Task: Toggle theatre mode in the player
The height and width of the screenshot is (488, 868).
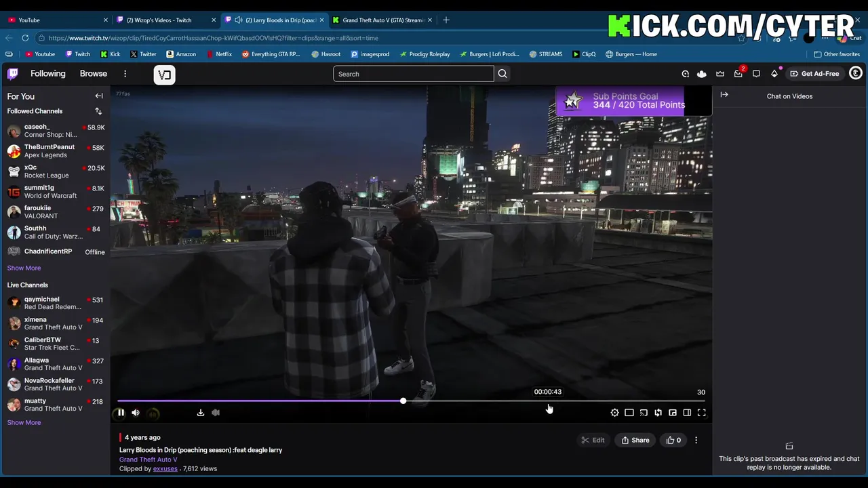Action: point(629,413)
